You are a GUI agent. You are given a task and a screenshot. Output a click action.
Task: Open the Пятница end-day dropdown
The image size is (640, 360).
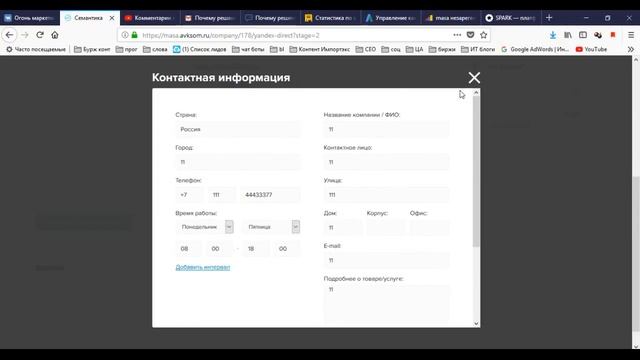pyautogui.click(x=271, y=227)
